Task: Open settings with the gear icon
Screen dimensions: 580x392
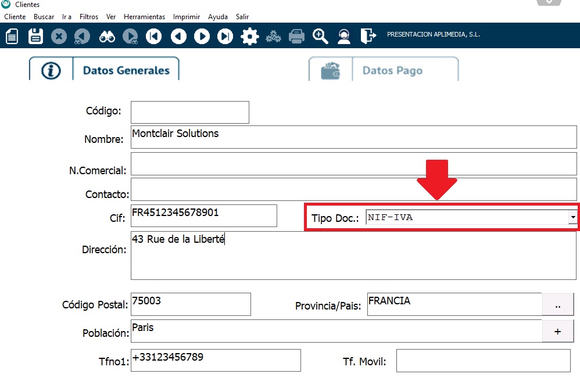Action: point(249,37)
